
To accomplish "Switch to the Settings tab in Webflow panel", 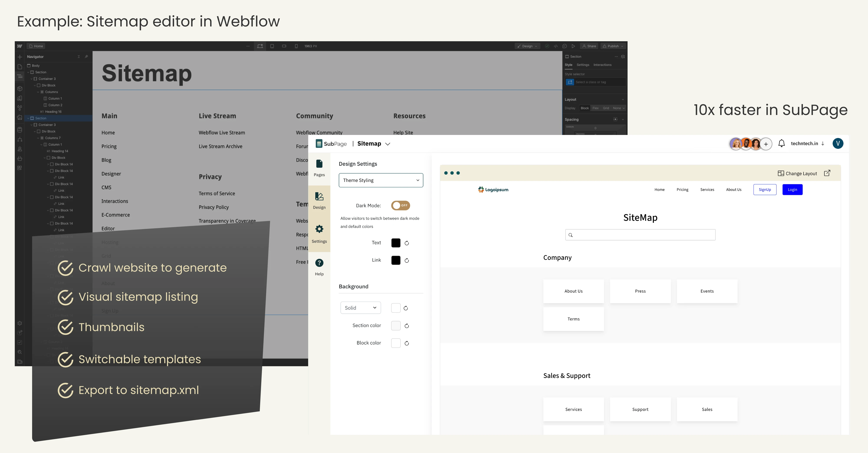I will [583, 65].
